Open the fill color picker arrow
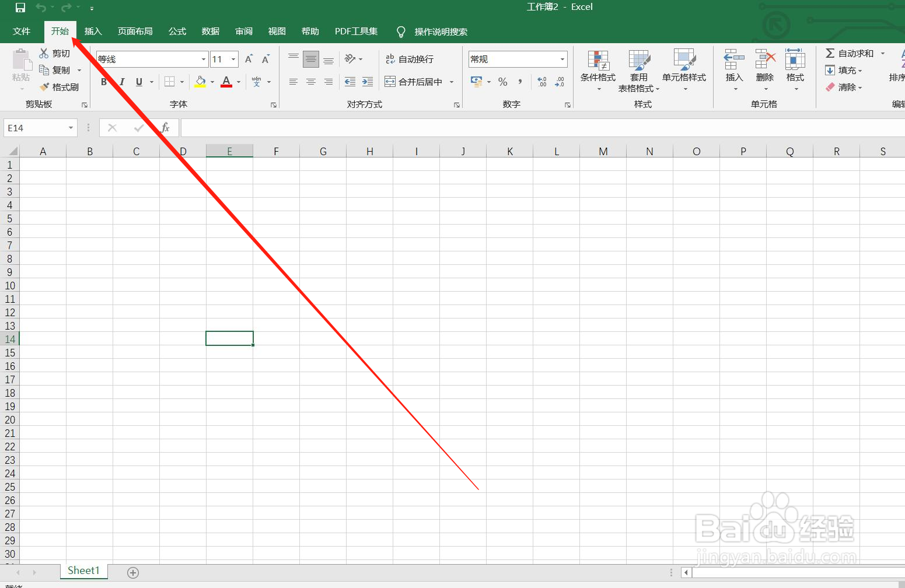The height and width of the screenshot is (588, 905). click(x=212, y=82)
